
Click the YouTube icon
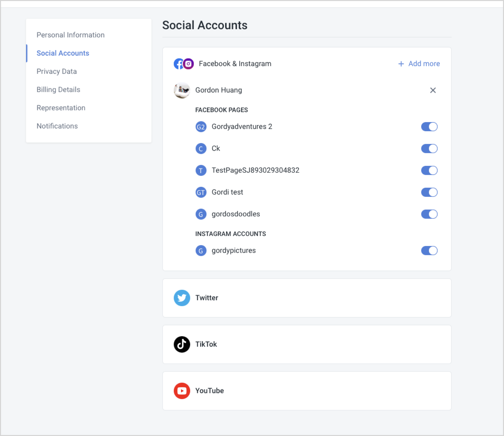pos(182,391)
